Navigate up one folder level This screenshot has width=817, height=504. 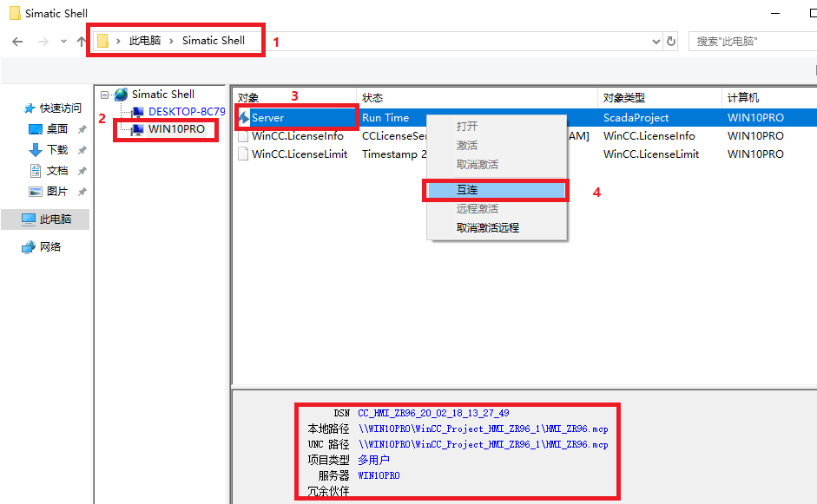81,41
